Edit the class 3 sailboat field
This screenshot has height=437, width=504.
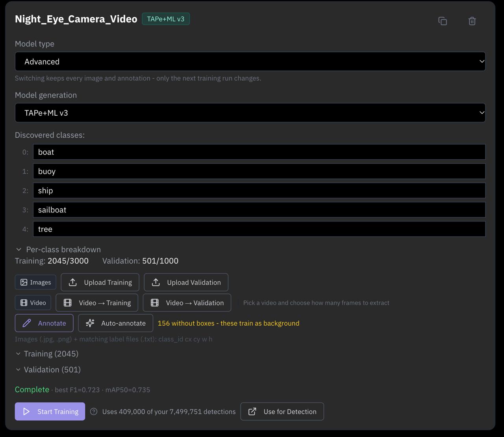pyautogui.click(x=259, y=210)
